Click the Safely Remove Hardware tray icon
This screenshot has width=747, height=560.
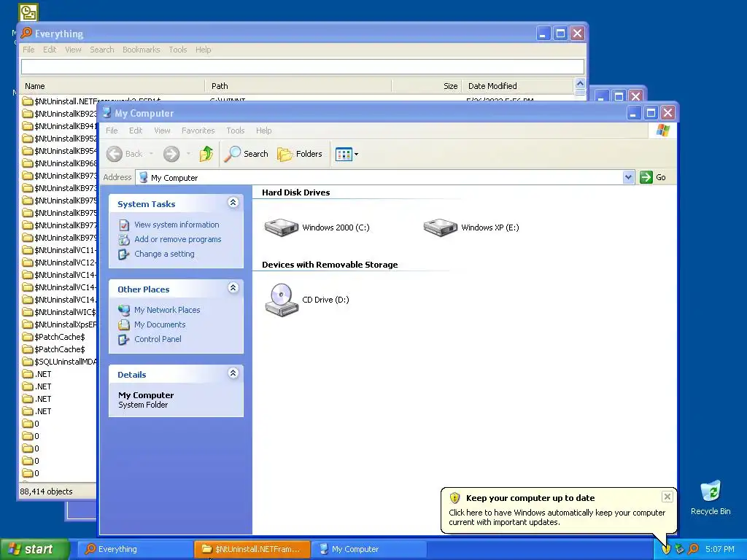click(679, 549)
